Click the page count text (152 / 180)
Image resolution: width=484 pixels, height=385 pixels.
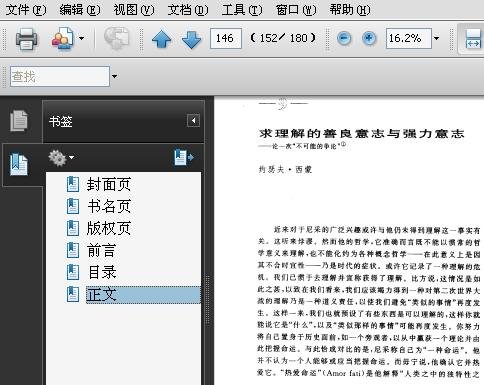click(283, 38)
